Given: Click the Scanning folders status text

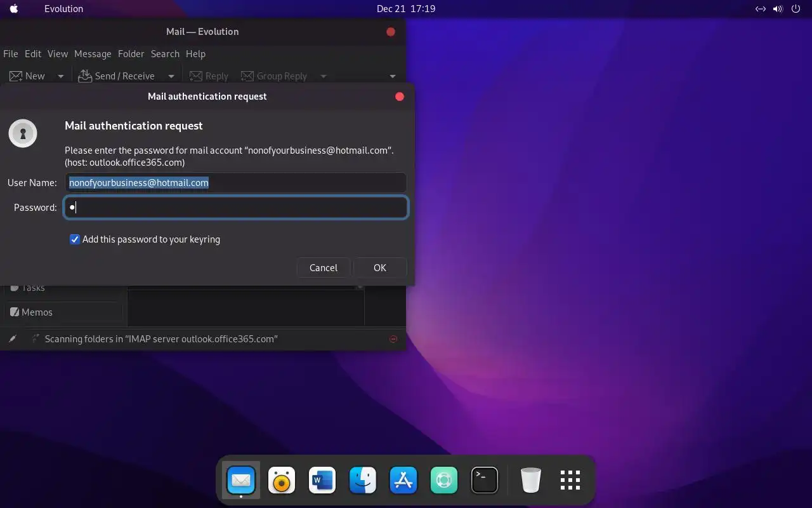Looking at the screenshot, I should click(x=161, y=339).
